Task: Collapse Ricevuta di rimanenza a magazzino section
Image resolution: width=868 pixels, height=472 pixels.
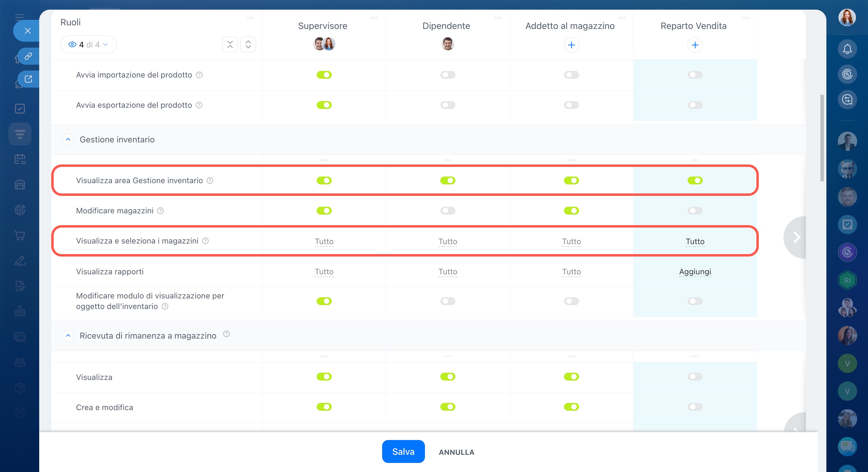Action: (68, 336)
